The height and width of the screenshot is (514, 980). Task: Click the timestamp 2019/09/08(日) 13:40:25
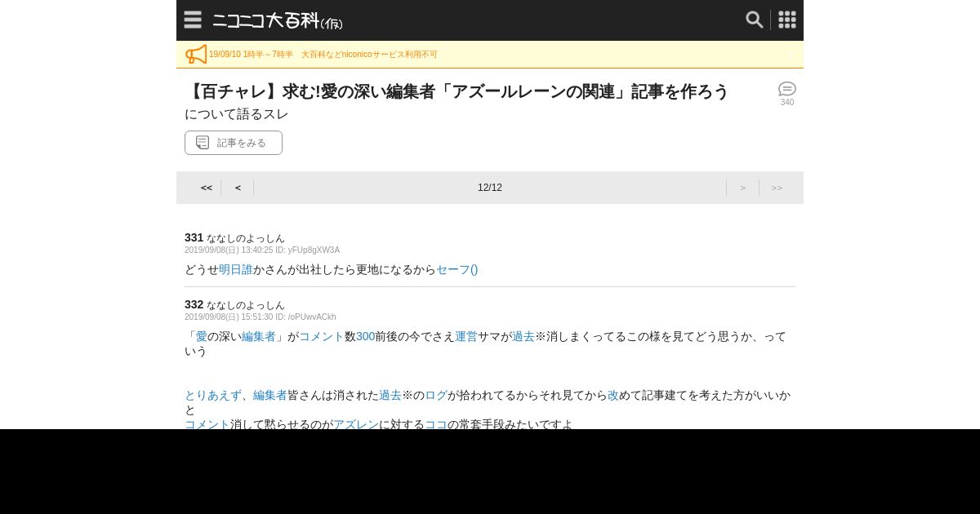229,250
